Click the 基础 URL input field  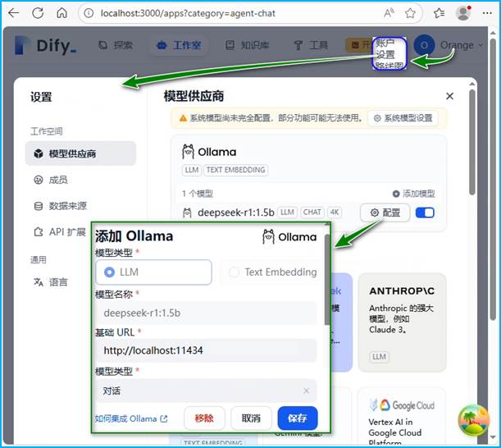[x=206, y=350]
